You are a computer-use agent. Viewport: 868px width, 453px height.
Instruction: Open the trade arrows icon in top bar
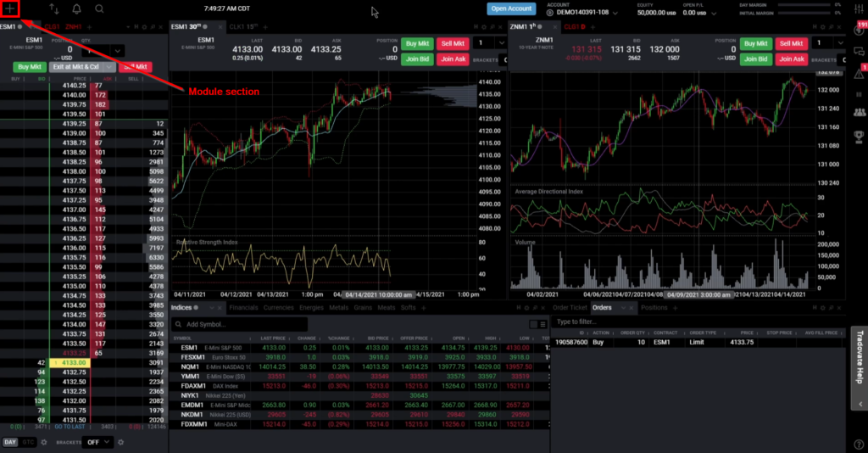point(55,9)
